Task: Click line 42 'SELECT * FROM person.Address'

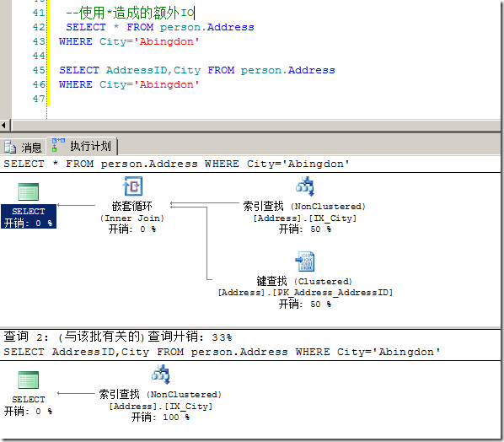Action: pos(160,27)
